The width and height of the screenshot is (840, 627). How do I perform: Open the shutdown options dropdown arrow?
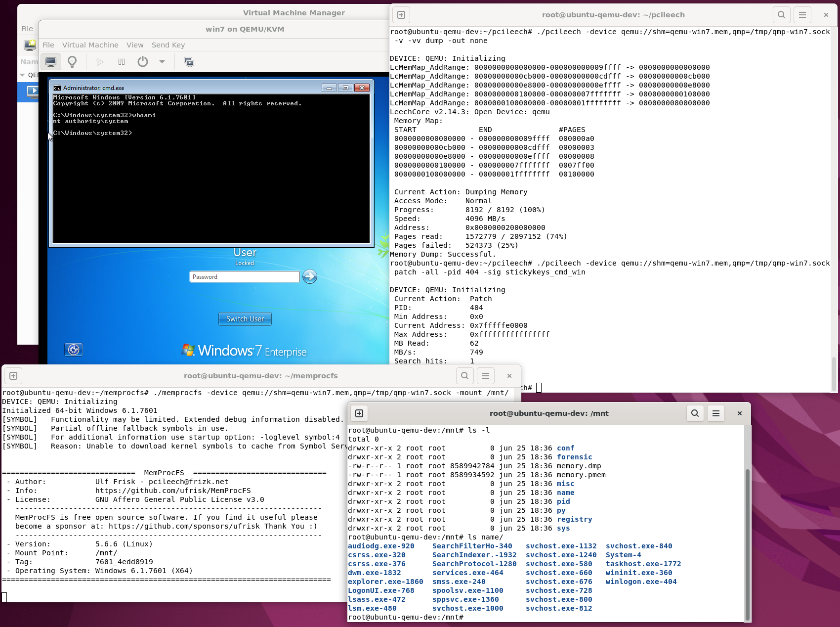162,62
